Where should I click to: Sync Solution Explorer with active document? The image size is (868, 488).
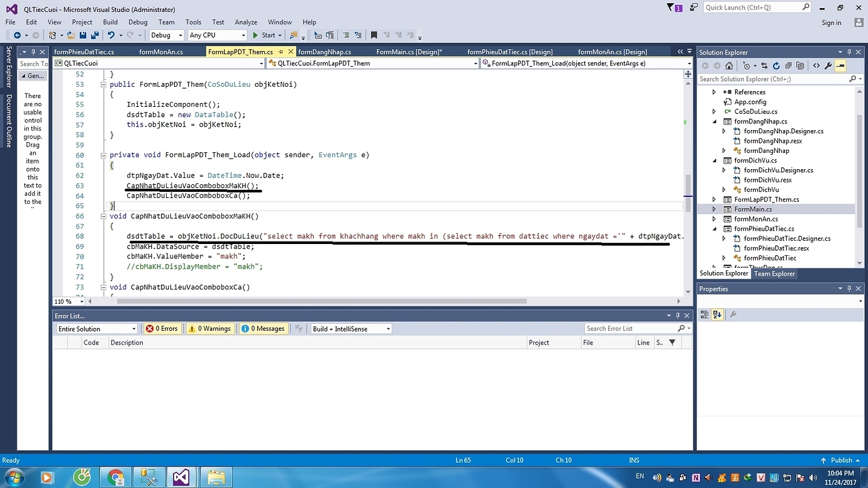click(764, 65)
